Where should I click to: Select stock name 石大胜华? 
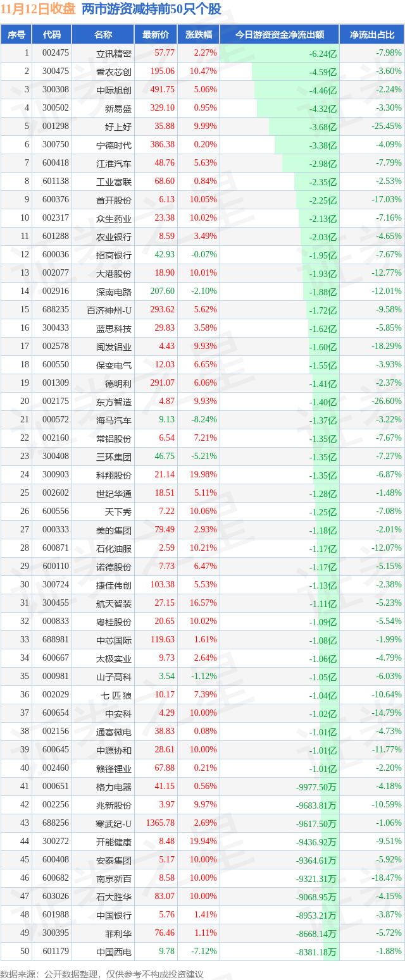coord(114,897)
